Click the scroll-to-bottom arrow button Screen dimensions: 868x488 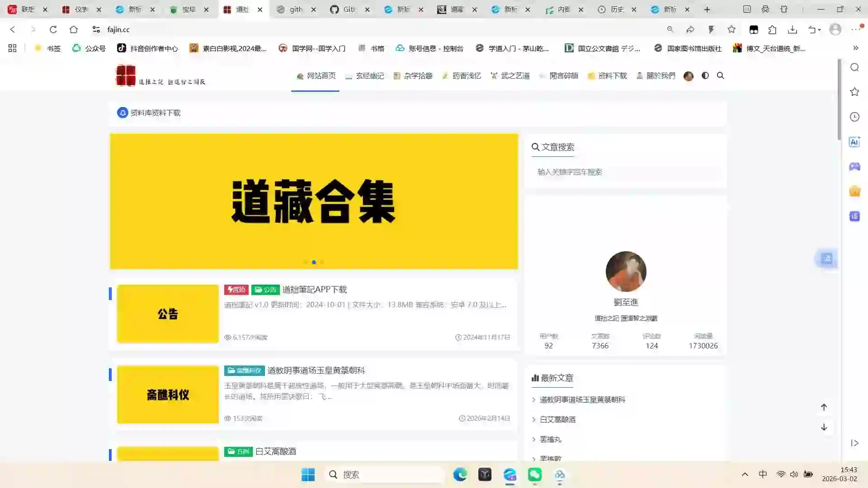click(x=824, y=427)
